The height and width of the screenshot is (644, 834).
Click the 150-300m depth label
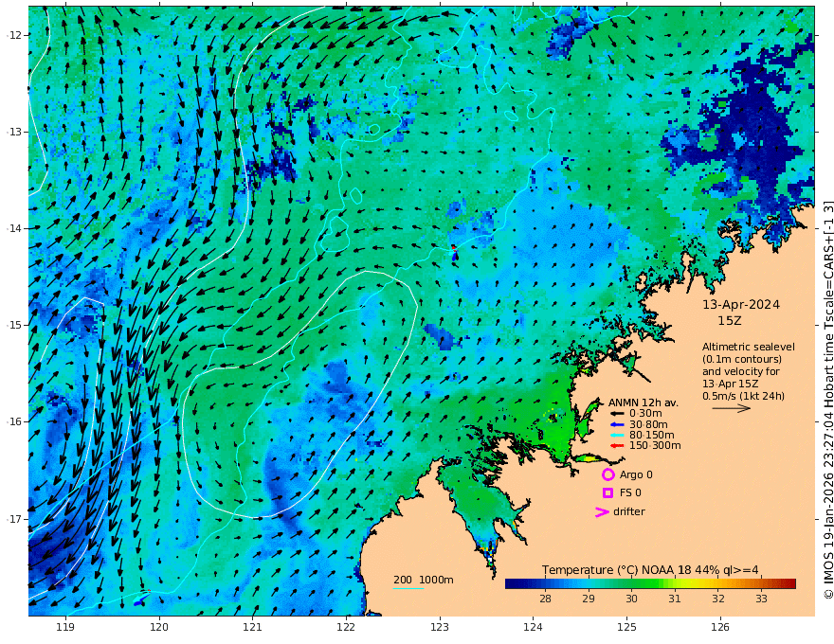pos(655,446)
